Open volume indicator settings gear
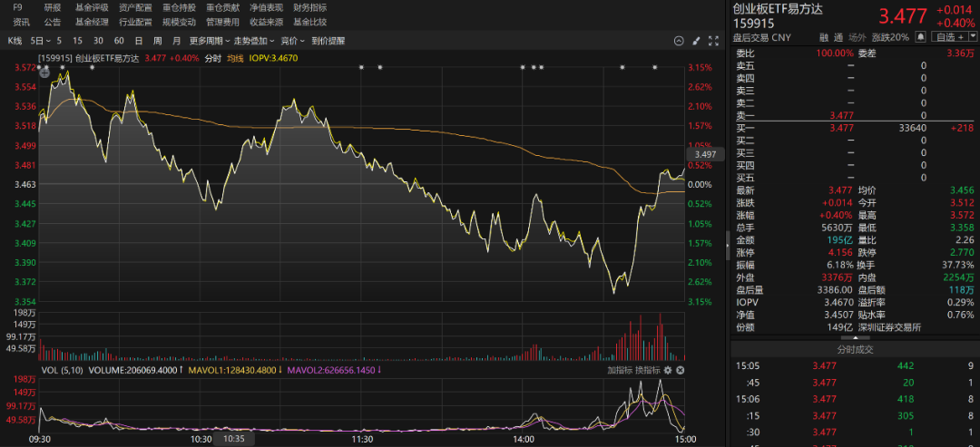 pyautogui.click(x=668, y=370)
